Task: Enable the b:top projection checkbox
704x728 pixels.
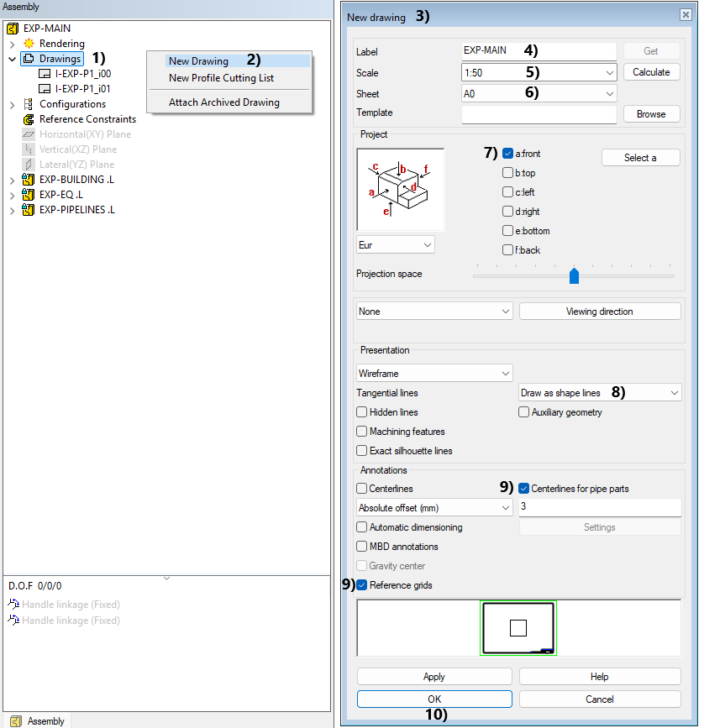Action: coord(507,173)
